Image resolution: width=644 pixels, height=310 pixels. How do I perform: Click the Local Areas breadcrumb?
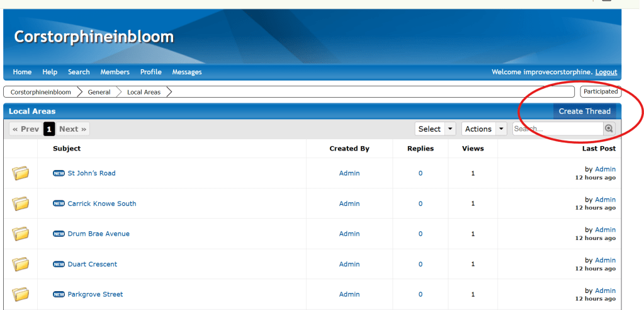point(144,92)
